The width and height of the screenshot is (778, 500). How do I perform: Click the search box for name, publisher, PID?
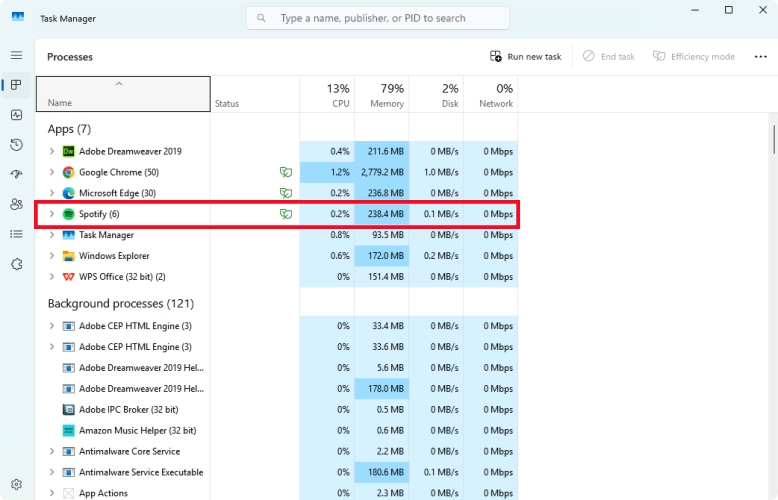coord(378,18)
